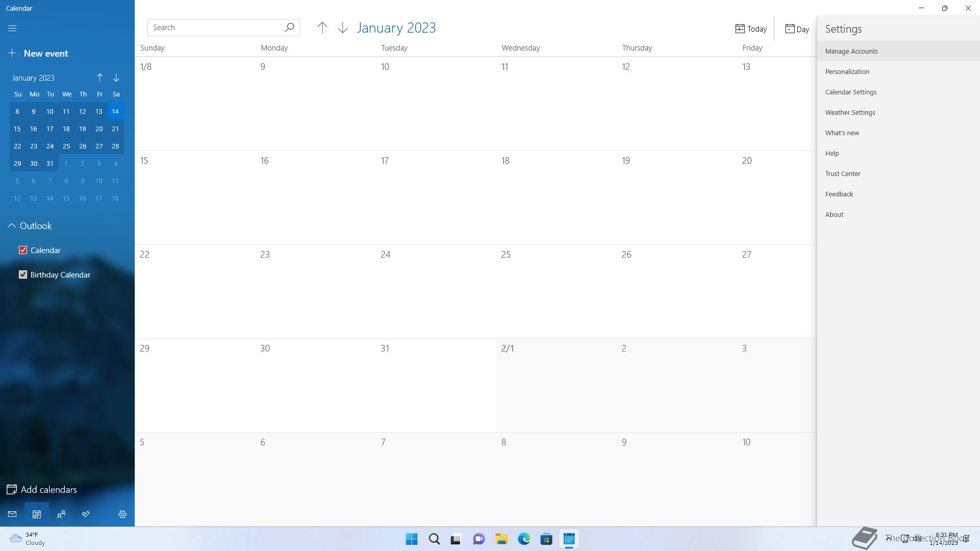
Task: Navigate up to previous period arrow
Action: tap(322, 28)
